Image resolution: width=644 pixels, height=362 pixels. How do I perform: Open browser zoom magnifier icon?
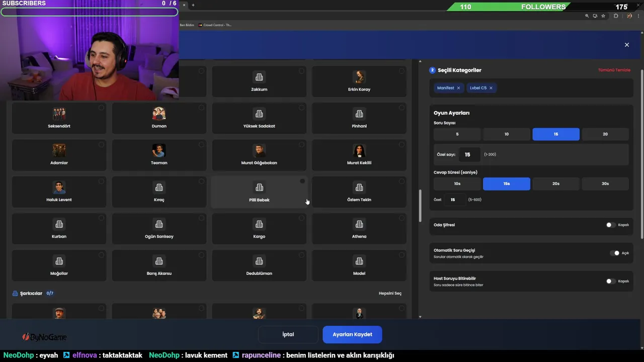[x=587, y=16]
